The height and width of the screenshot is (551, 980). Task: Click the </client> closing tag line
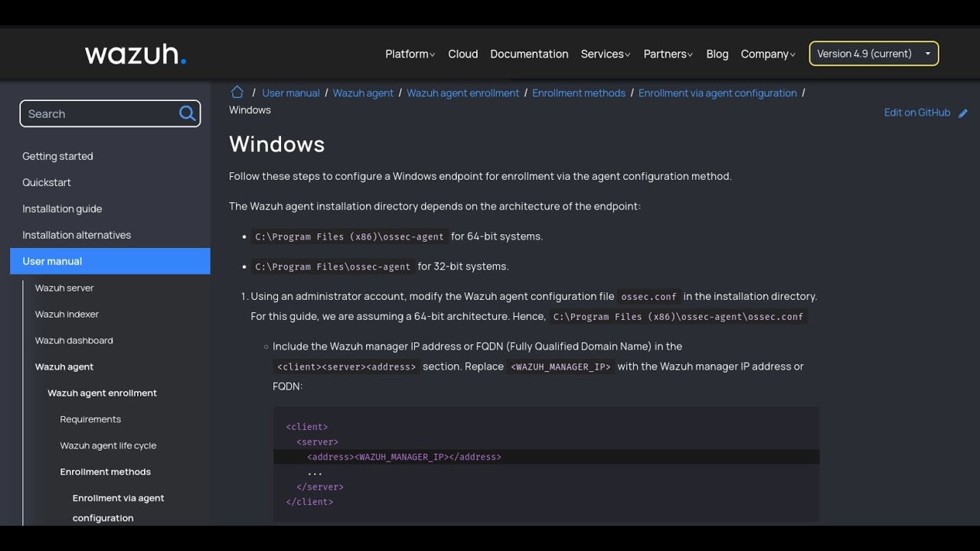(x=309, y=502)
